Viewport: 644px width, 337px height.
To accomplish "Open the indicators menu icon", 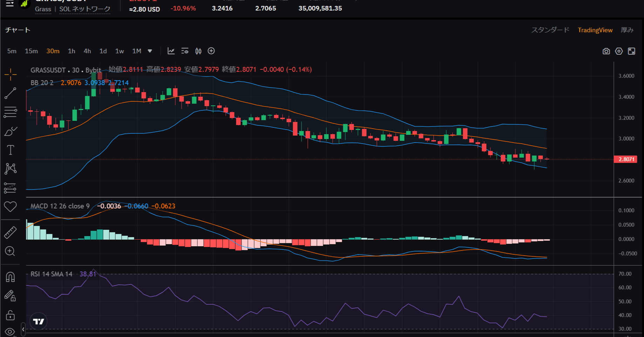I will pos(171,51).
